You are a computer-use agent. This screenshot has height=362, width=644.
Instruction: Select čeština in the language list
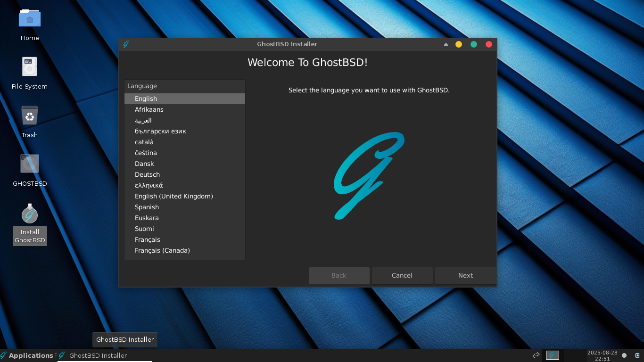tap(185, 153)
